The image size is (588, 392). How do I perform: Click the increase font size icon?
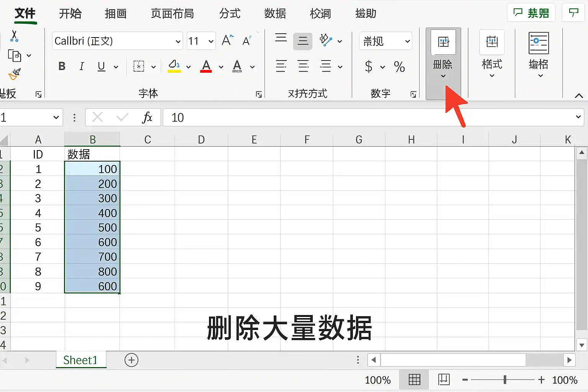pos(227,41)
